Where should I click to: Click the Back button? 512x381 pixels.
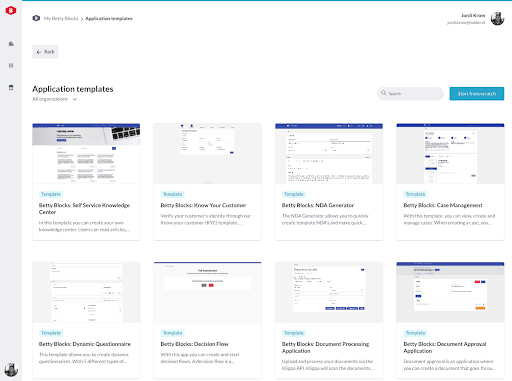click(45, 52)
